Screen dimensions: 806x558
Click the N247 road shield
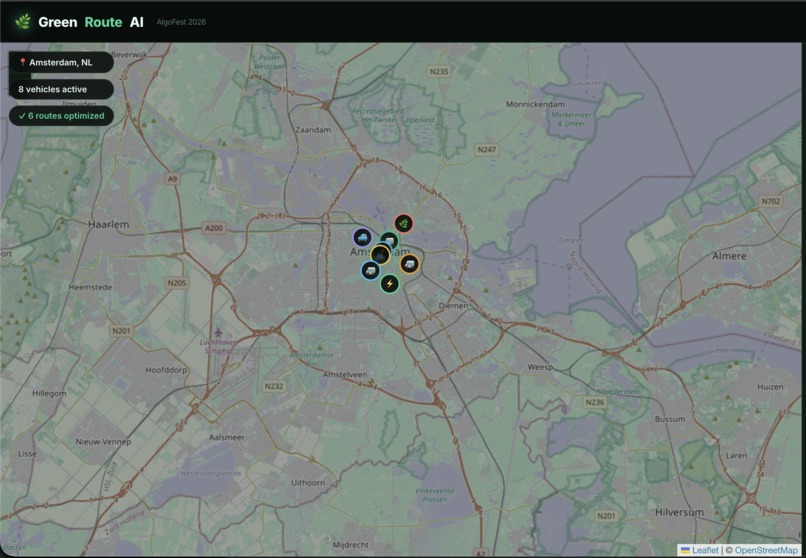point(486,150)
